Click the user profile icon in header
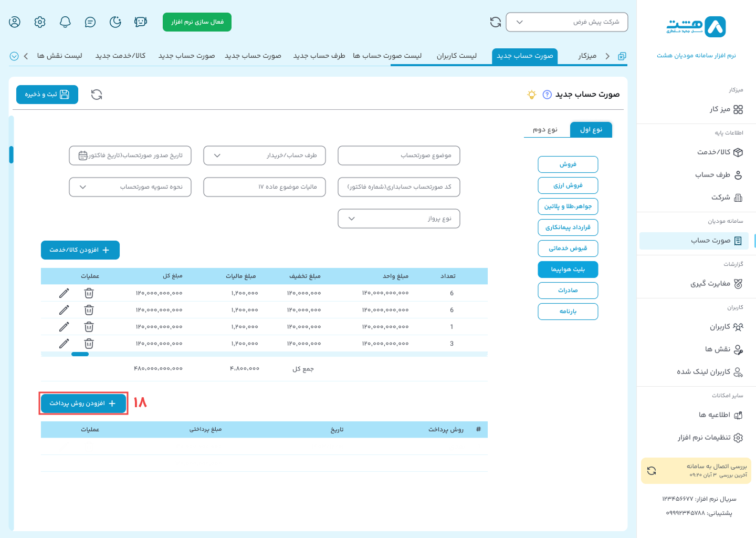756x538 pixels. point(15,22)
